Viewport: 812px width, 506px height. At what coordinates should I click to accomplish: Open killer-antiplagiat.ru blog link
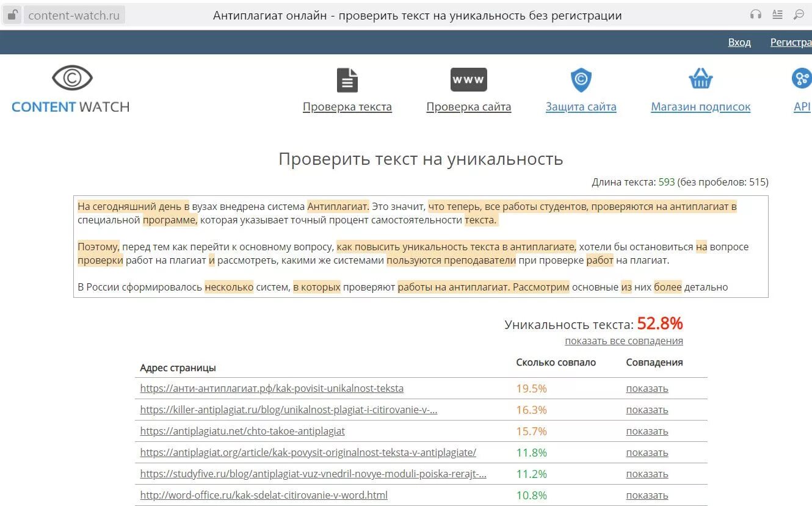[x=289, y=410]
